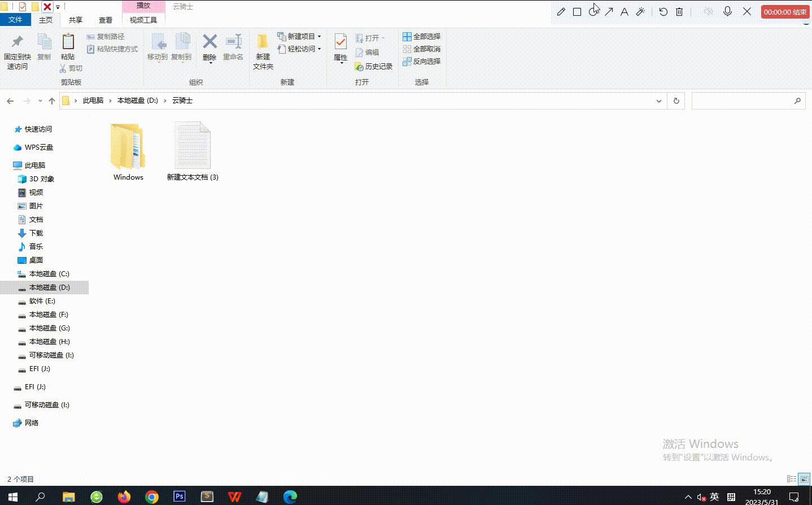Click the microphone icon in the recording toolbar

tap(727, 11)
